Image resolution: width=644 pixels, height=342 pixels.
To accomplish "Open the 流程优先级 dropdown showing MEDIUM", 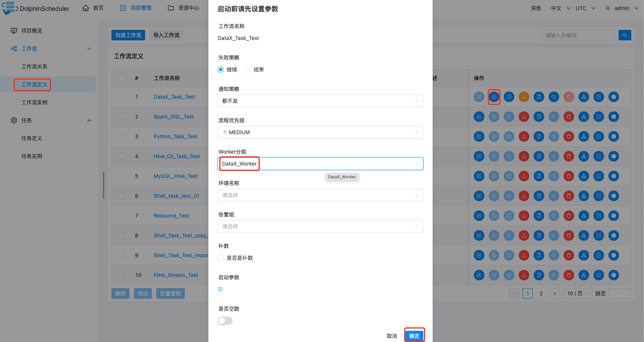I will click(321, 132).
